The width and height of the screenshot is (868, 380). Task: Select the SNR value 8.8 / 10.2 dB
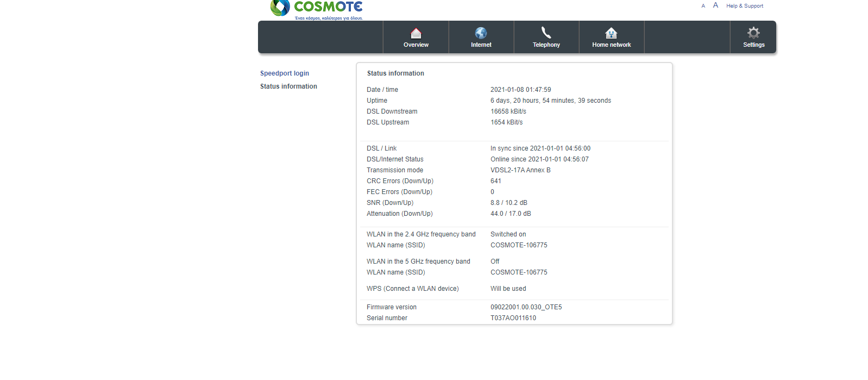coord(509,203)
